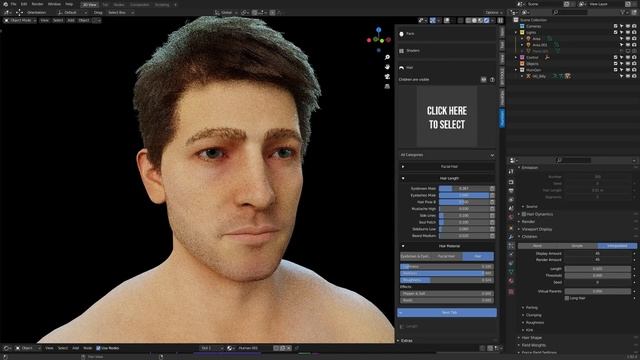Image resolution: width=640 pixels, height=360 pixels.
Task: Hide the Lights collection in viewport
Action: point(628,32)
